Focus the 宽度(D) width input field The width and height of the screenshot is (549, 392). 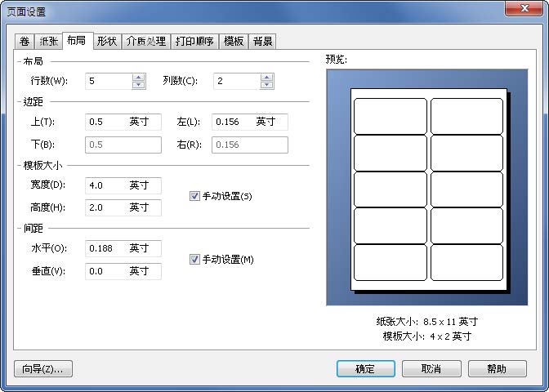(106, 185)
